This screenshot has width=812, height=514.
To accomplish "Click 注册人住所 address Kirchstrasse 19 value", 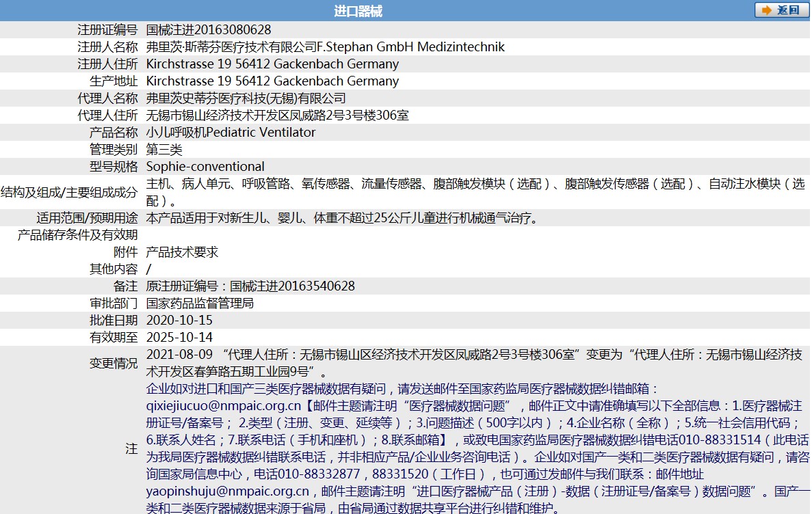I will coord(272,64).
